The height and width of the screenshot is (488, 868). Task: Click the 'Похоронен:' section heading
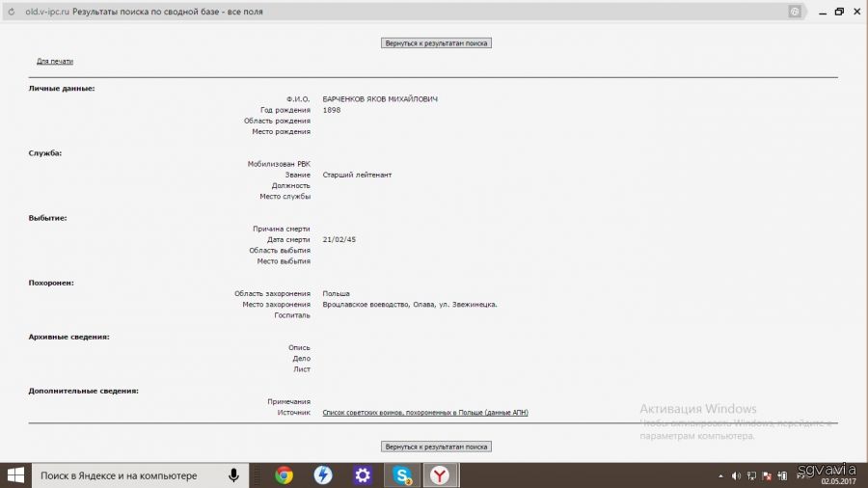pos(51,283)
